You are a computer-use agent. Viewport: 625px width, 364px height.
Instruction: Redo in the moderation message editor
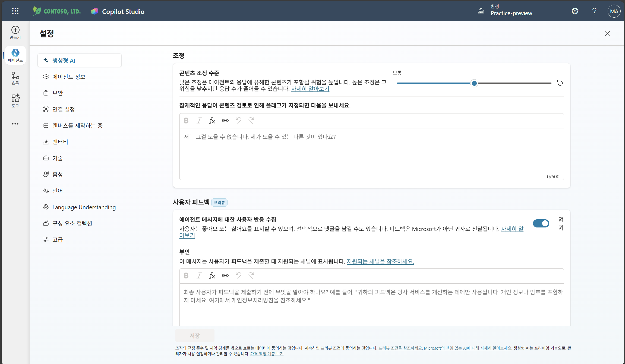tap(251, 121)
